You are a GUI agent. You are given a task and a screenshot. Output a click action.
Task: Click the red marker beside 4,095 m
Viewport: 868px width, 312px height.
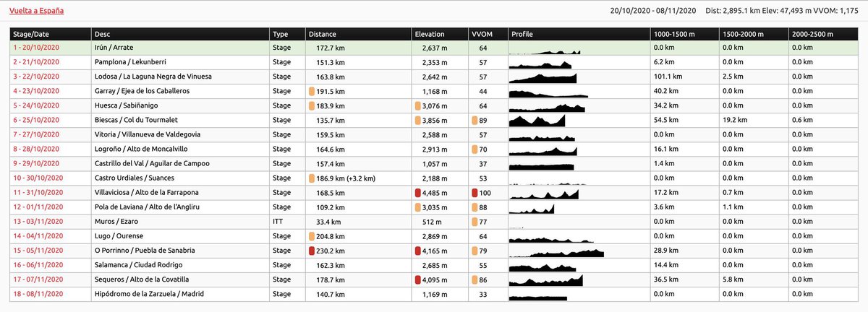[418, 280]
